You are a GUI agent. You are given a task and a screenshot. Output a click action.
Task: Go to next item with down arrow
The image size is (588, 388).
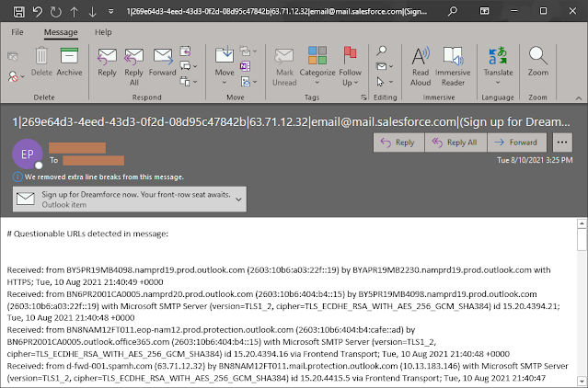pos(92,12)
